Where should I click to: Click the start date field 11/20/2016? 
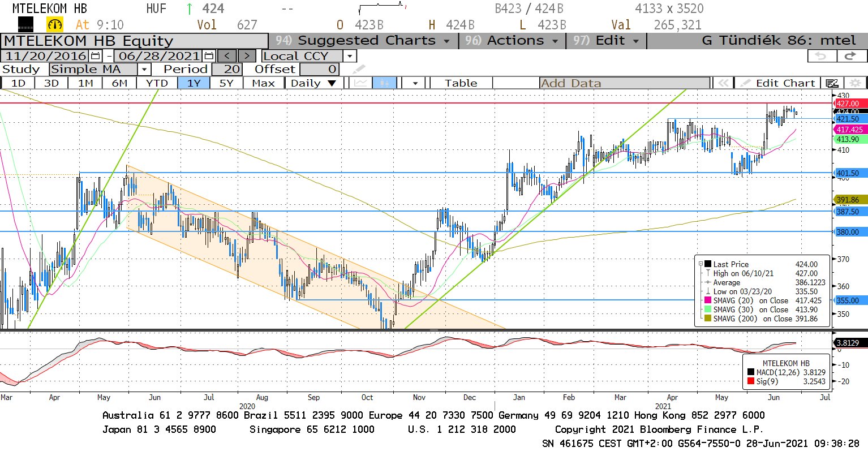[x=46, y=56]
